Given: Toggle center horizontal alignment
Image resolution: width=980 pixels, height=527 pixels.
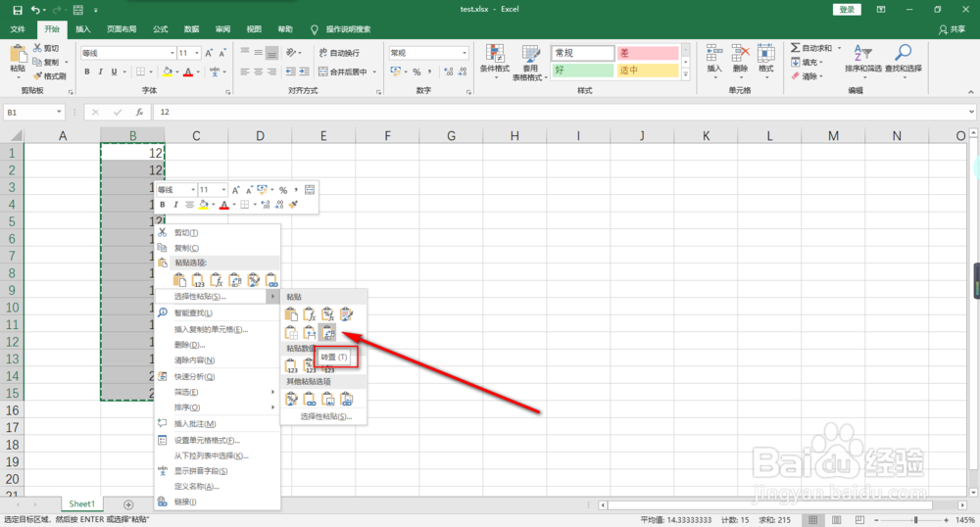Looking at the screenshot, I should tap(258, 72).
